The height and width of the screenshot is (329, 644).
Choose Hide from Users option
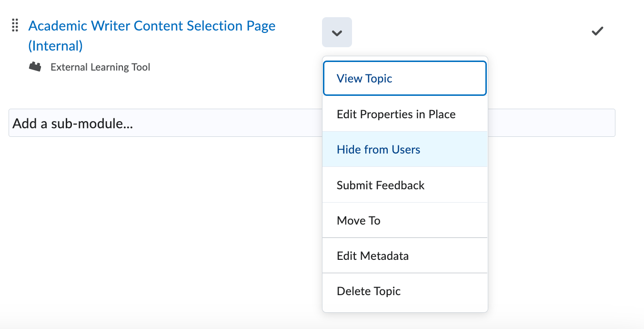(x=405, y=149)
